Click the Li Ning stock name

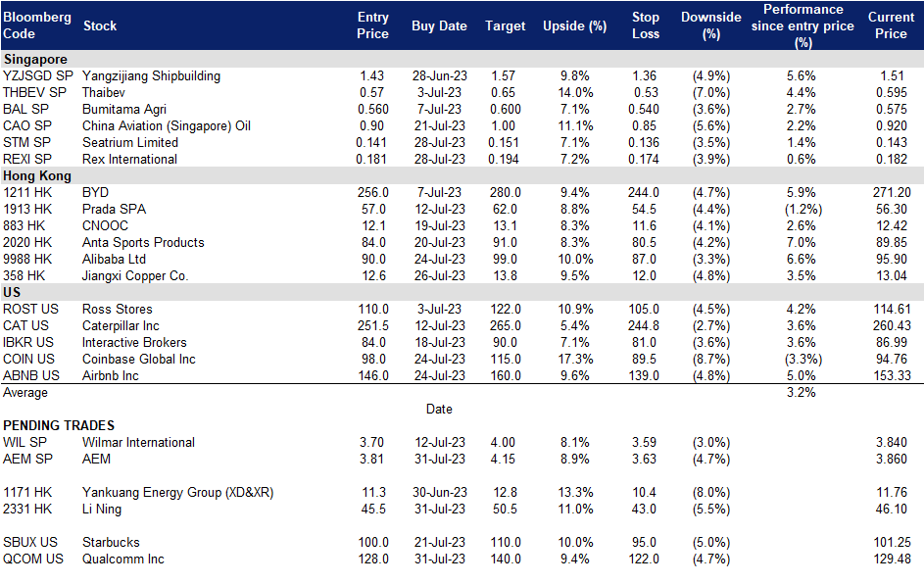point(102,510)
